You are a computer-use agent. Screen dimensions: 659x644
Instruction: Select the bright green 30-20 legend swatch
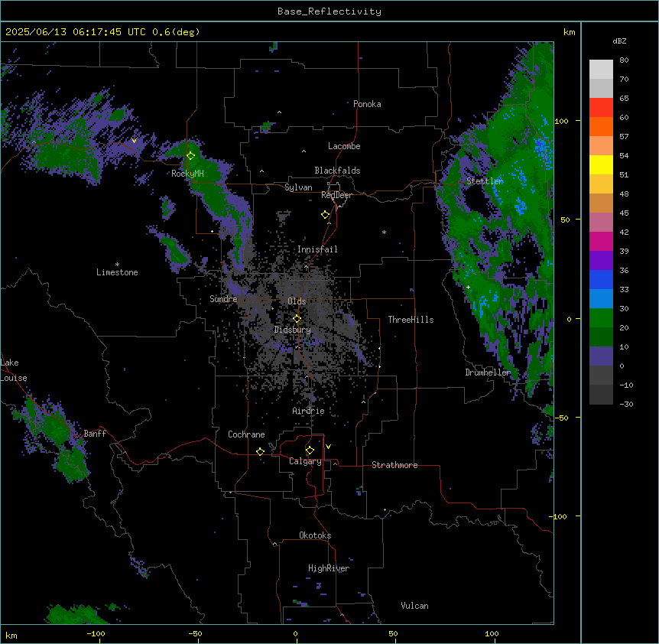point(601,318)
